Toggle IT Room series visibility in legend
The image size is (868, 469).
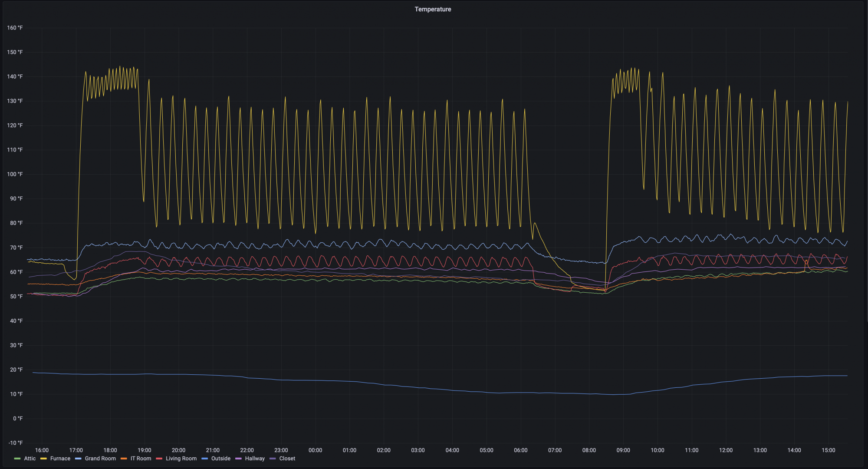141,459
